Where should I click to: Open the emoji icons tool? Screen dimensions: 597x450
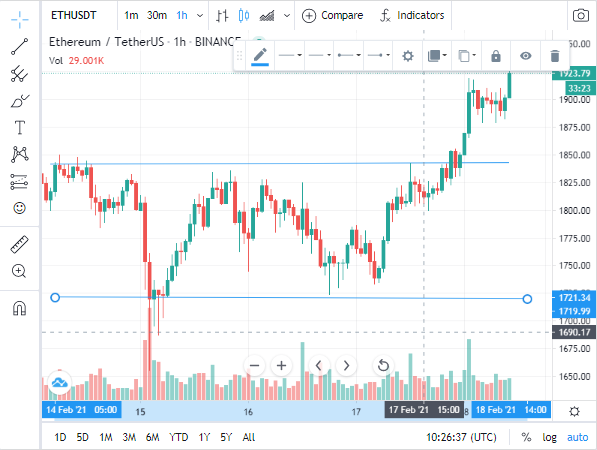point(19,208)
